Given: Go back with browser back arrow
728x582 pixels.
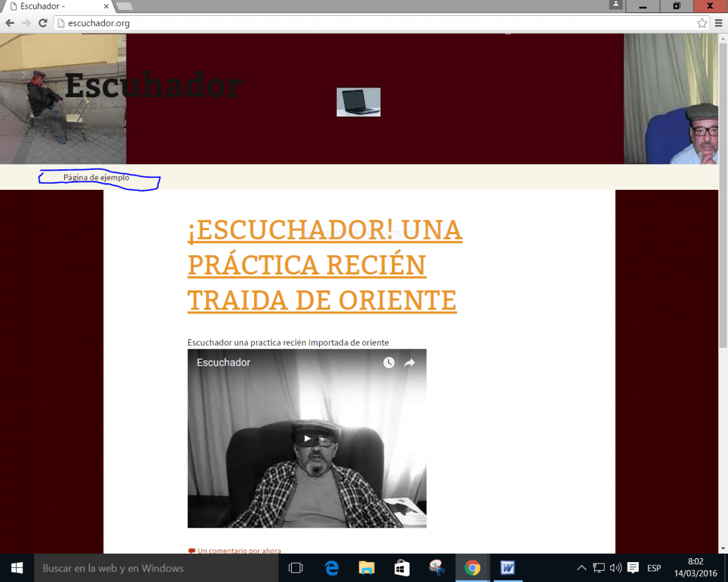Looking at the screenshot, I should pyautogui.click(x=10, y=22).
